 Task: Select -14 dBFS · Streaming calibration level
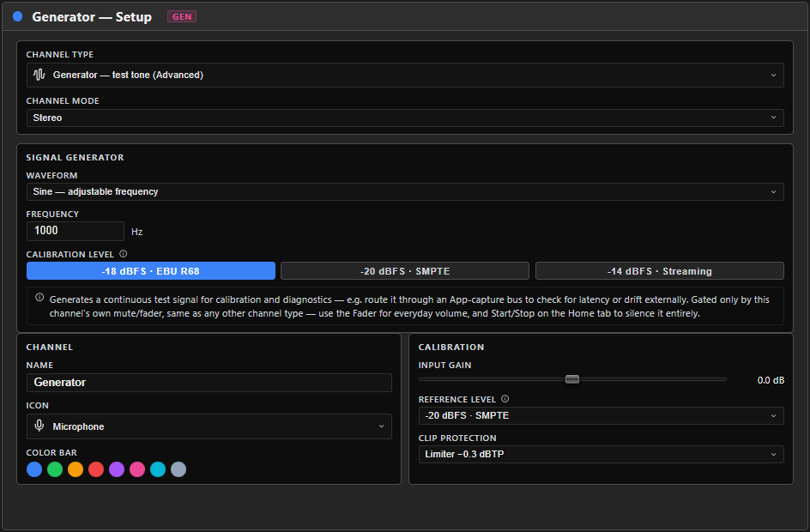coord(660,271)
